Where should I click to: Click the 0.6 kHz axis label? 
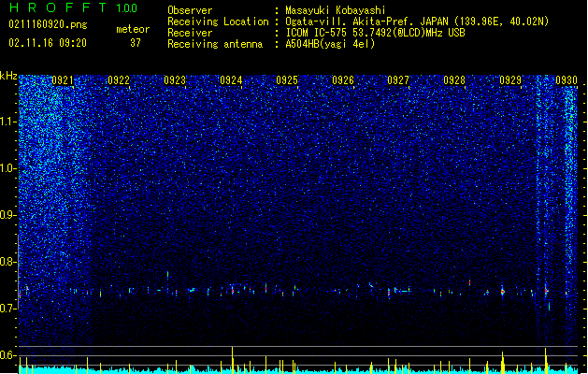coord(8,355)
